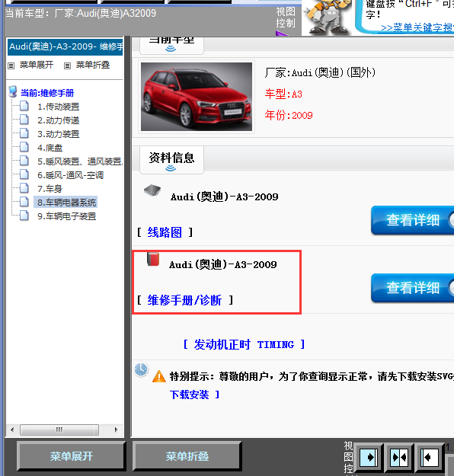Viewport: 454px width, 476px height.
Task: Select root node 当前:维修手册
Action: click(x=47, y=93)
